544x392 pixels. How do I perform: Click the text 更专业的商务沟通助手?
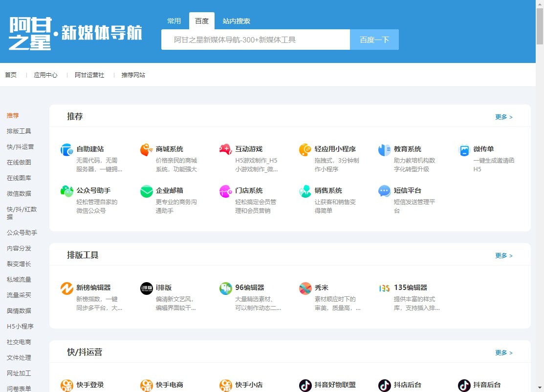click(176, 206)
